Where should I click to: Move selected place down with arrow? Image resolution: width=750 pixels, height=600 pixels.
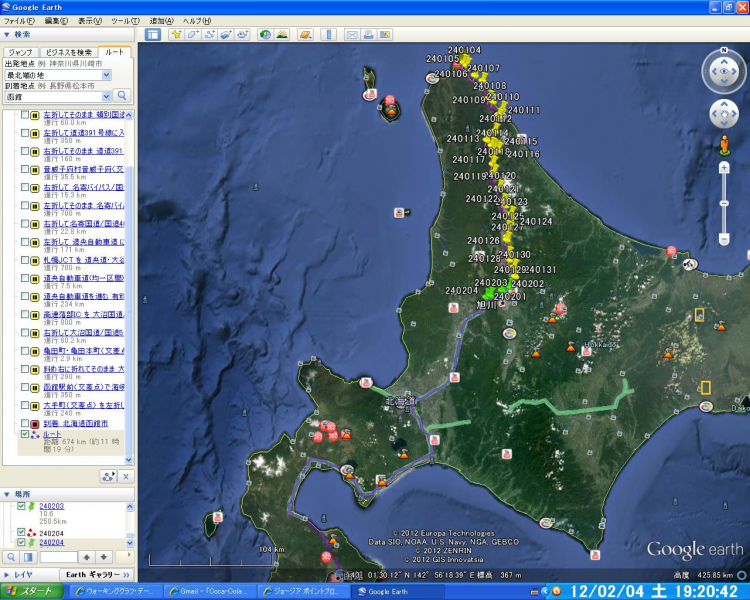(103, 557)
